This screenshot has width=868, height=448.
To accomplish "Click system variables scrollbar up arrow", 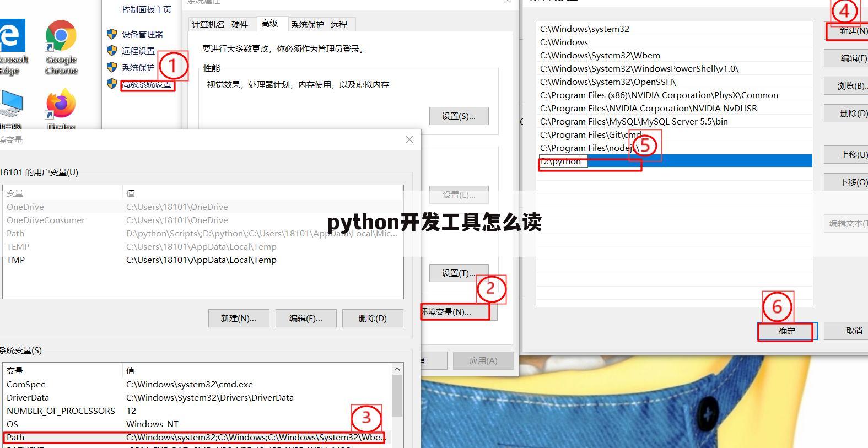I will click(397, 369).
